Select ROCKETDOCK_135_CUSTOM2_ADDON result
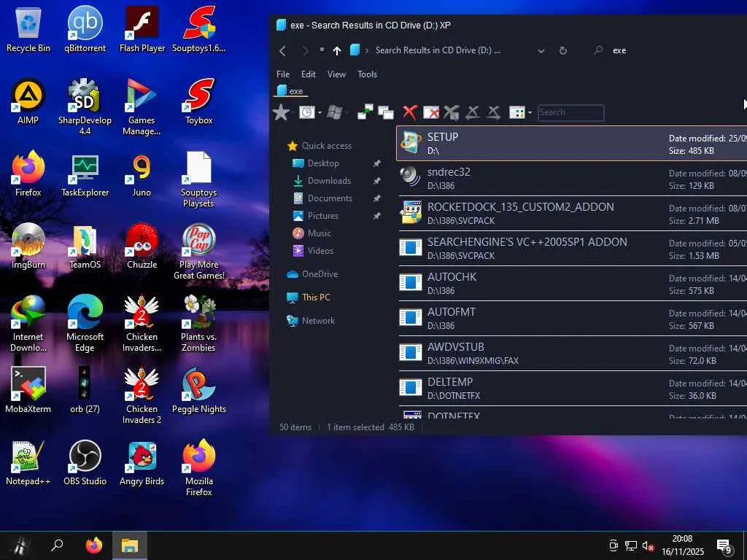The width and height of the screenshot is (747, 560). (x=572, y=214)
